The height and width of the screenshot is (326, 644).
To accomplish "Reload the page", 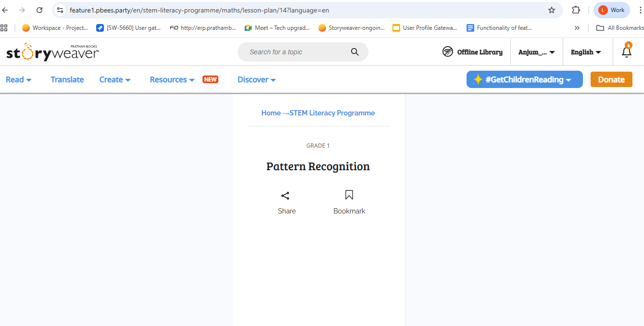I will click(40, 10).
